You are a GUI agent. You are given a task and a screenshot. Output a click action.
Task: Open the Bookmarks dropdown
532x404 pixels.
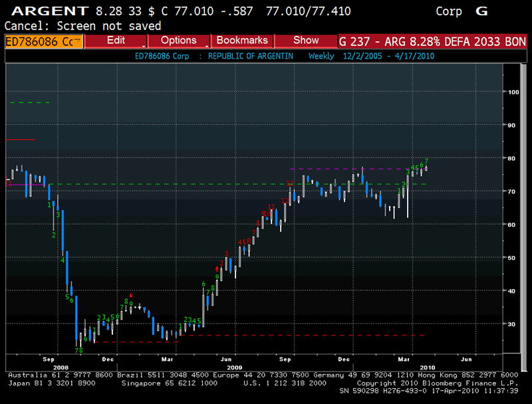(242, 41)
